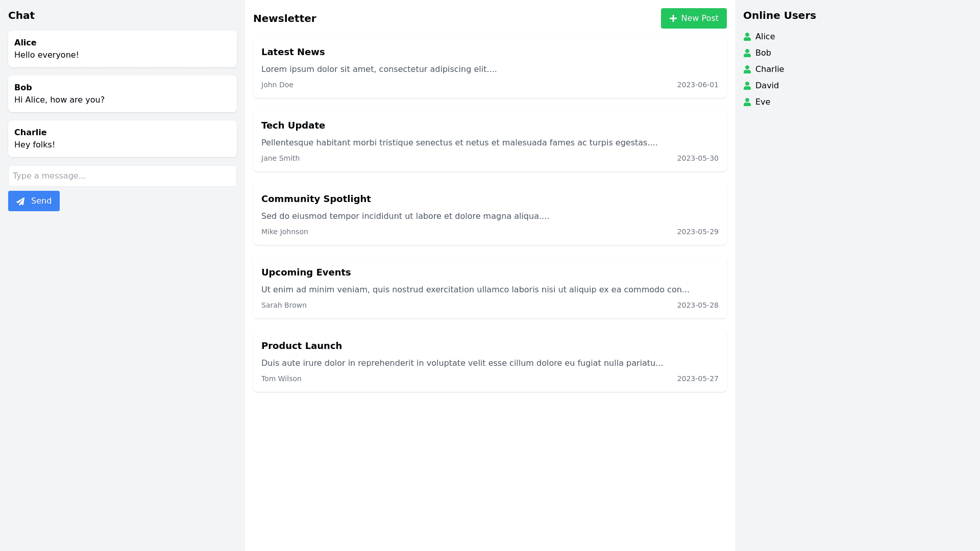Open the Upcoming Events post
The height and width of the screenshot is (551, 980).
(x=306, y=272)
